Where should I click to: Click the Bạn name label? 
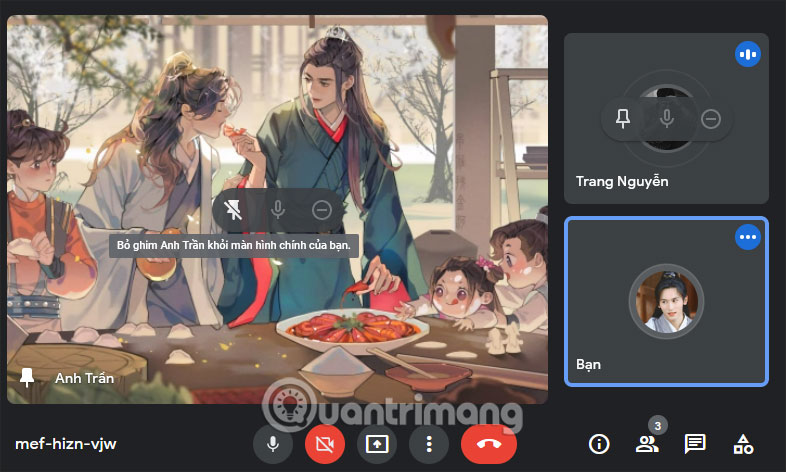click(588, 364)
